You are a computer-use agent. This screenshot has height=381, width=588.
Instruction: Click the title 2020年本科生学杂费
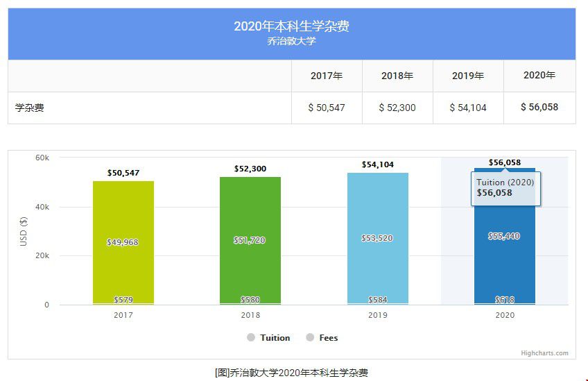291,26
